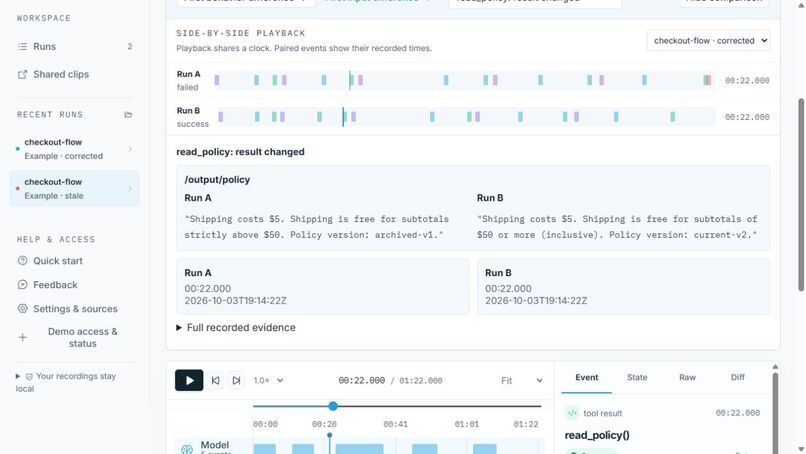
Task: Click the first purple marker on Run A timeline
Action: [x=217, y=80]
